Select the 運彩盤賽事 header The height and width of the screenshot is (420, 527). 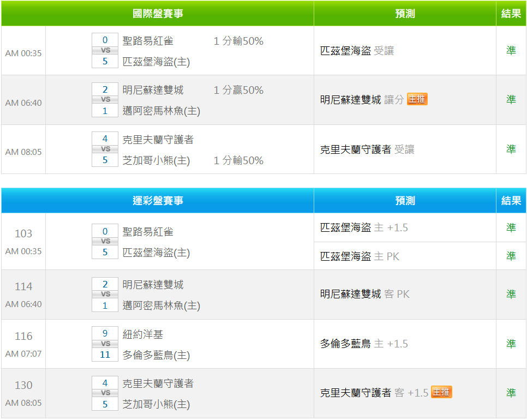point(158,201)
